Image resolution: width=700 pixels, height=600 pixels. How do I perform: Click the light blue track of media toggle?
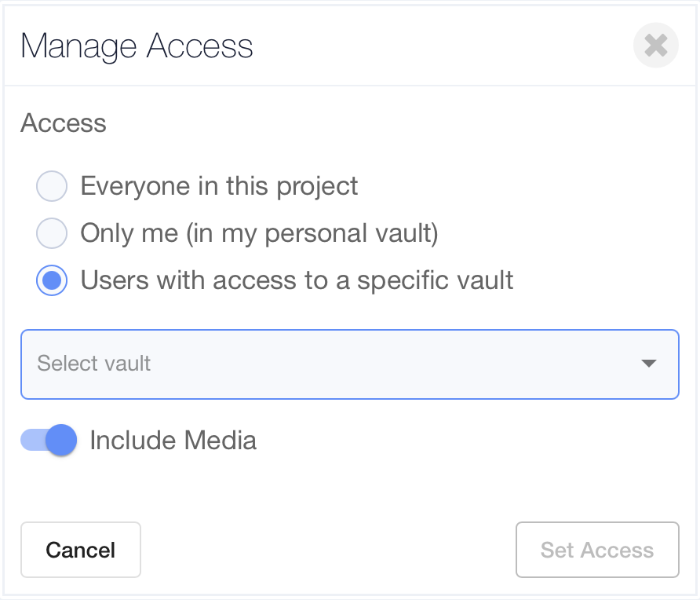tap(33, 440)
